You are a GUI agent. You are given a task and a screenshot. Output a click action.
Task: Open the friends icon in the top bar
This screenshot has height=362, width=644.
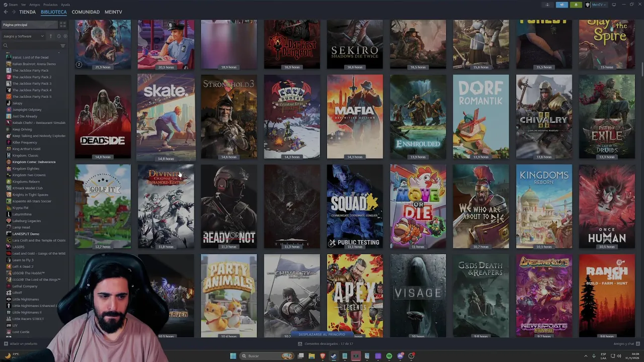tap(547, 5)
